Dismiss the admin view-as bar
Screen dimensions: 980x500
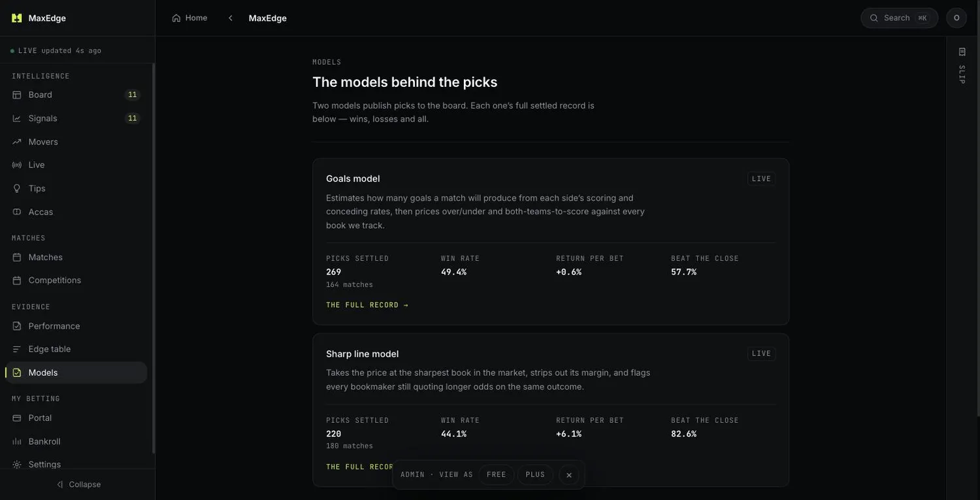click(x=569, y=475)
